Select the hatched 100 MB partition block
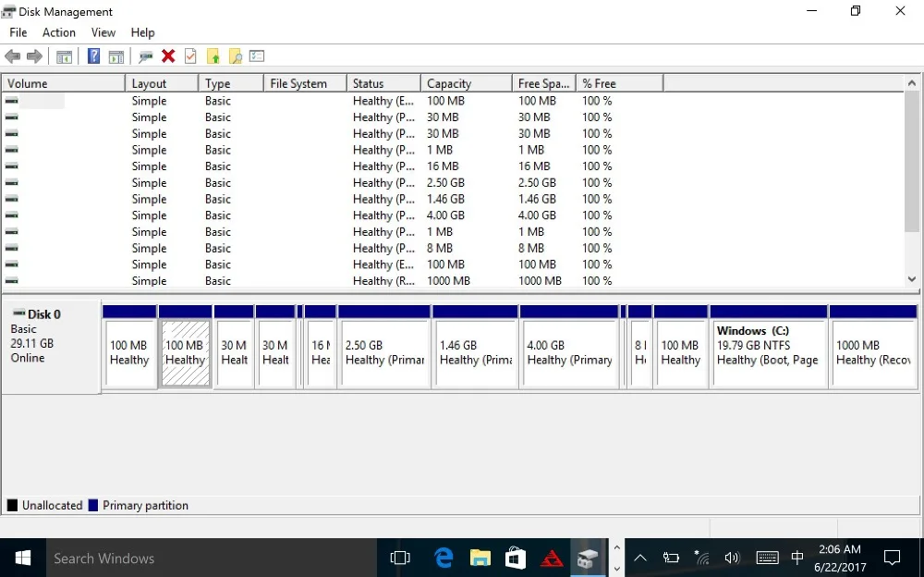The height and width of the screenshot is (577, 924). pyautogui.click(x=185, y=347)
